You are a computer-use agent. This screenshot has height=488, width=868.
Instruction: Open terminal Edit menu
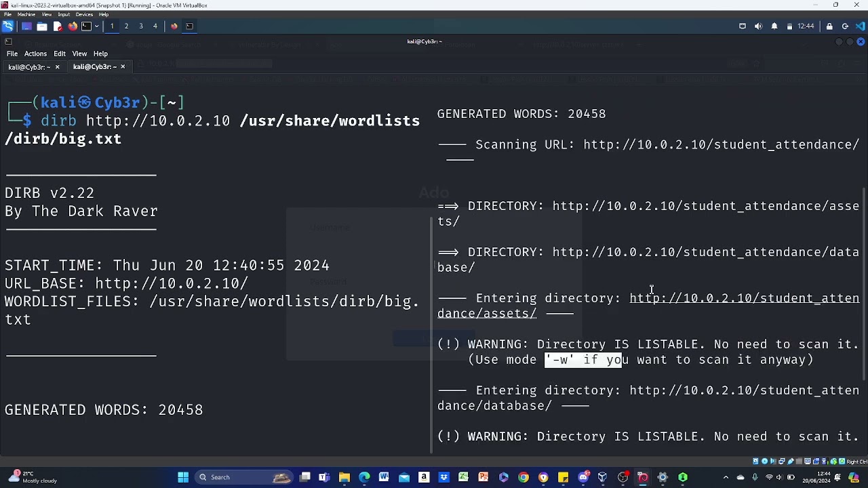click(60, 54)
